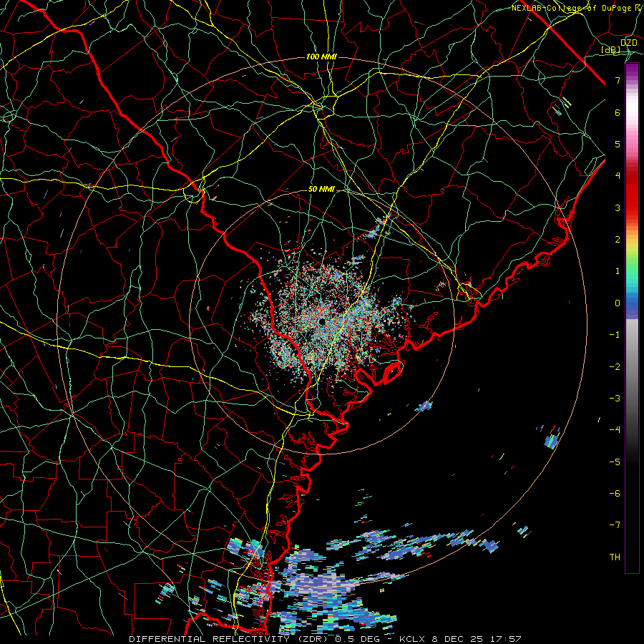Click the "7" value on color scale
Screen dimensions: 644x644
tap(618, 80)
